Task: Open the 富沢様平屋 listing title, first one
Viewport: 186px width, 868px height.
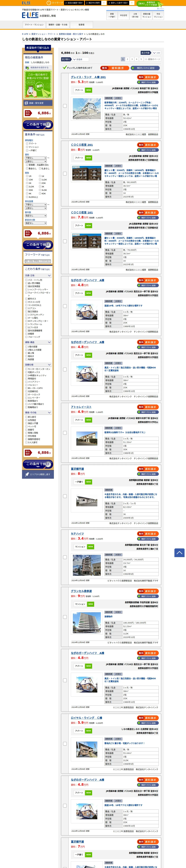Action: pyautogui.click(x=77, y=469)
